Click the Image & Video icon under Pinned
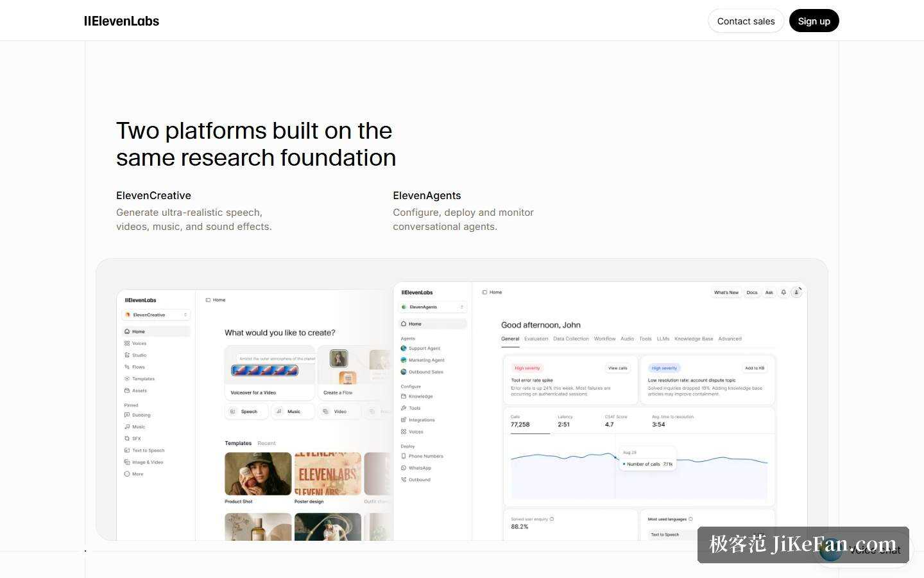This screenshot has height=578, width=924. [127, 462]
